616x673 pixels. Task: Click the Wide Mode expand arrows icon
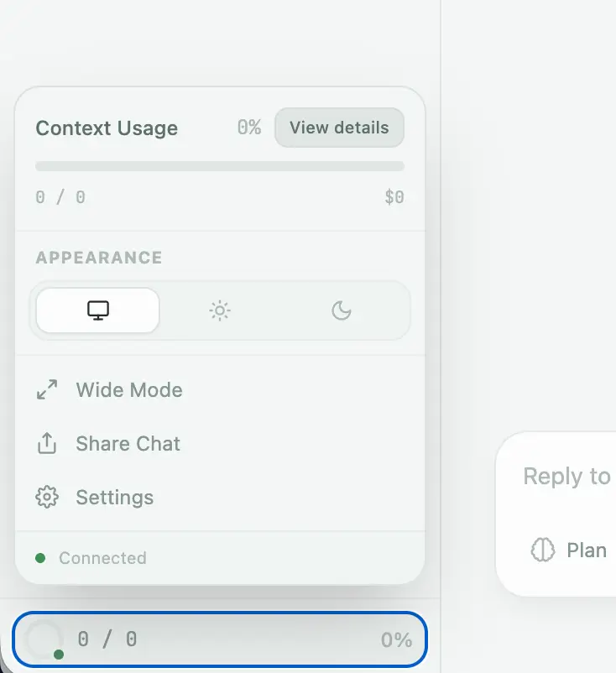tap(47, 390)
